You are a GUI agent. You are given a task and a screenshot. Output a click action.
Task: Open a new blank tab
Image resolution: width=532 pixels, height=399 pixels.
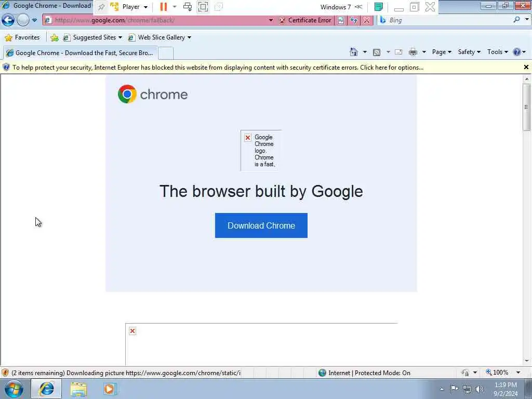166,54
